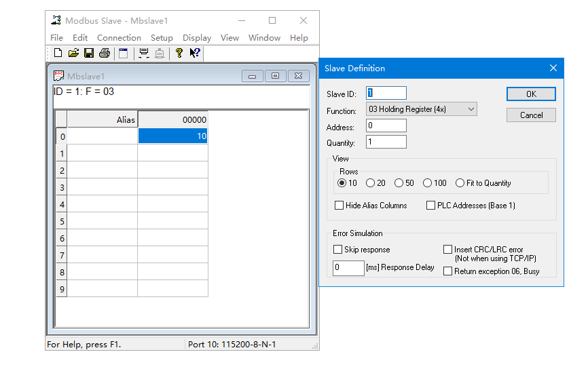
Task: Click the context help arrow icon
Action: [194, 53]
